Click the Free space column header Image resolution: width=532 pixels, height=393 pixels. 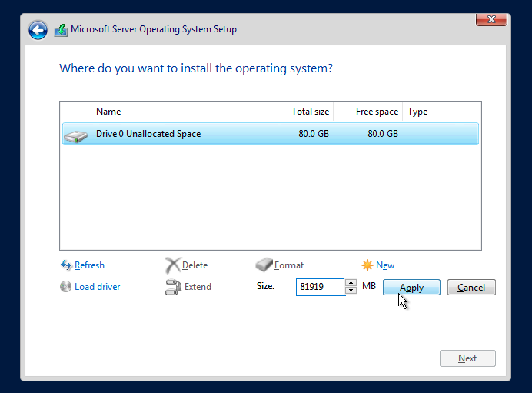click(367, 112)
